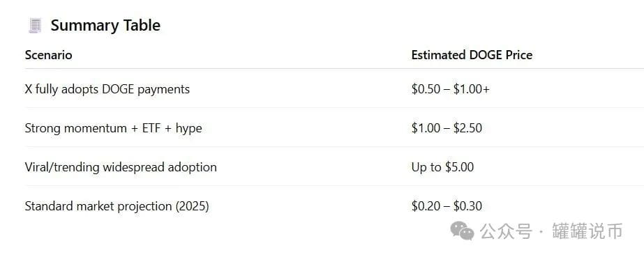Screen dimensions: 644x257
Task: Click the Up to $5.00 price cell
Action: tap(443, 167)
